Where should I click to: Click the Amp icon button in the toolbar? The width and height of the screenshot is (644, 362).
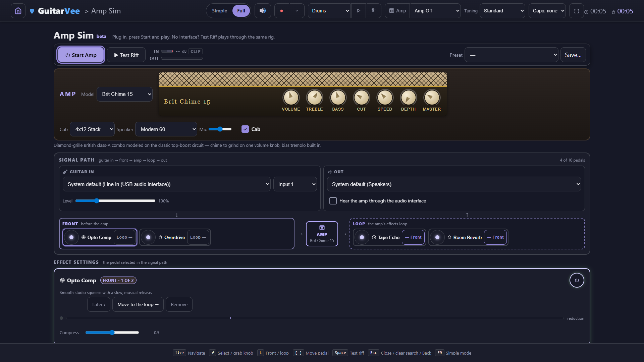[397, 11]
